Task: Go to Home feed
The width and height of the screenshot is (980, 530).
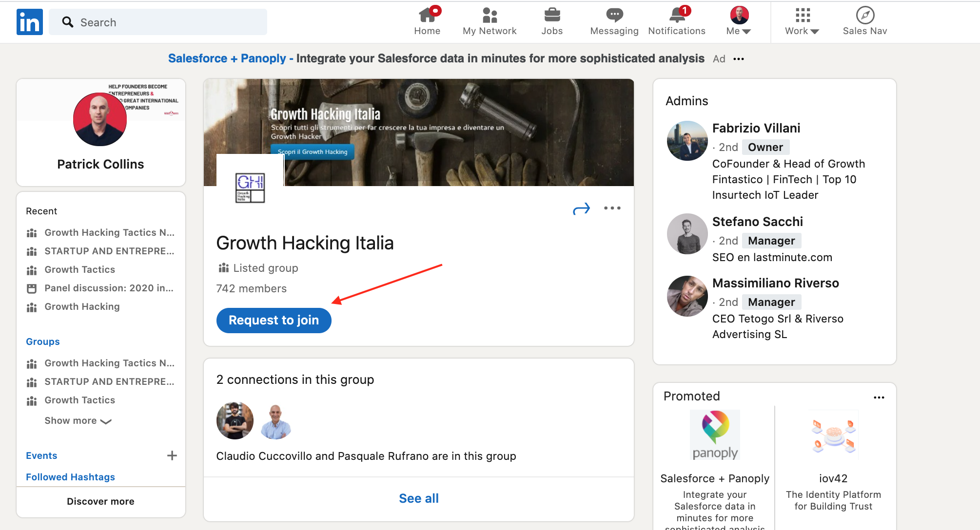Action: tap(427, 22)
